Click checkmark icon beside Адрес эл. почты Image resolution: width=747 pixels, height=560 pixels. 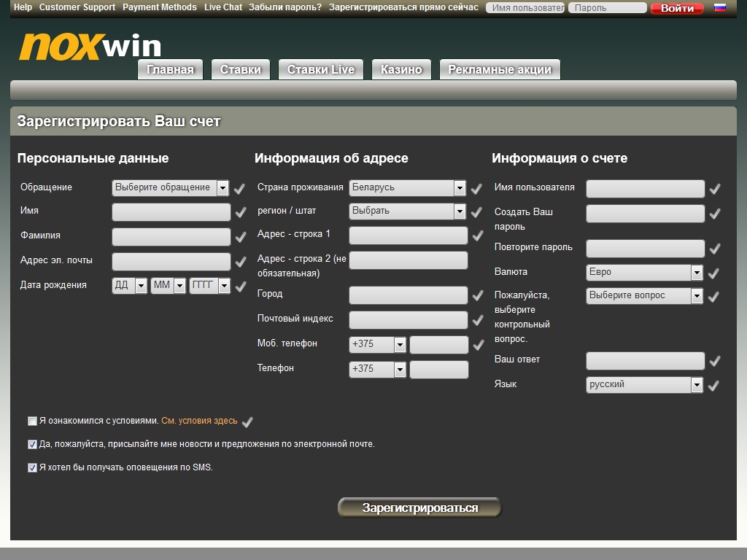[240, 262]
